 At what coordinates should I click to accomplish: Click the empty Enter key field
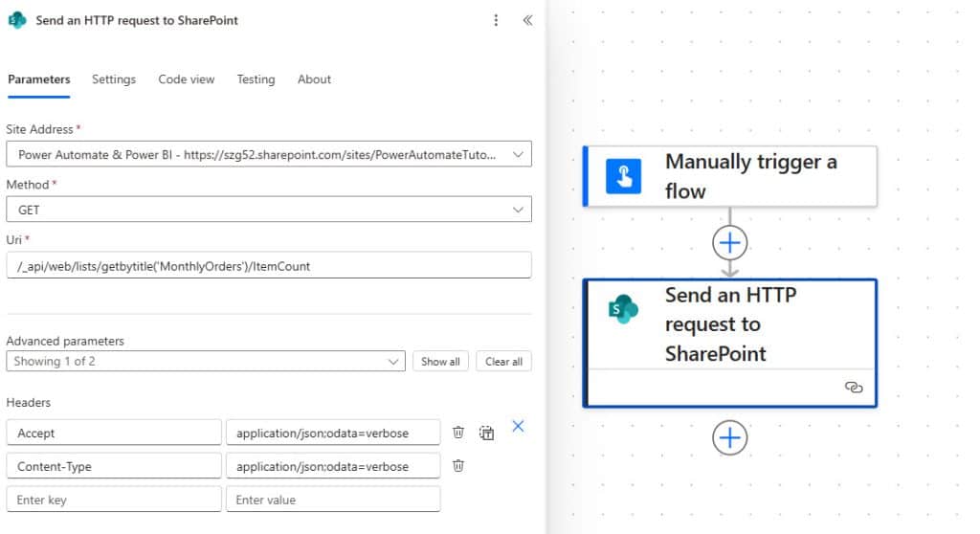pos(114,499)
